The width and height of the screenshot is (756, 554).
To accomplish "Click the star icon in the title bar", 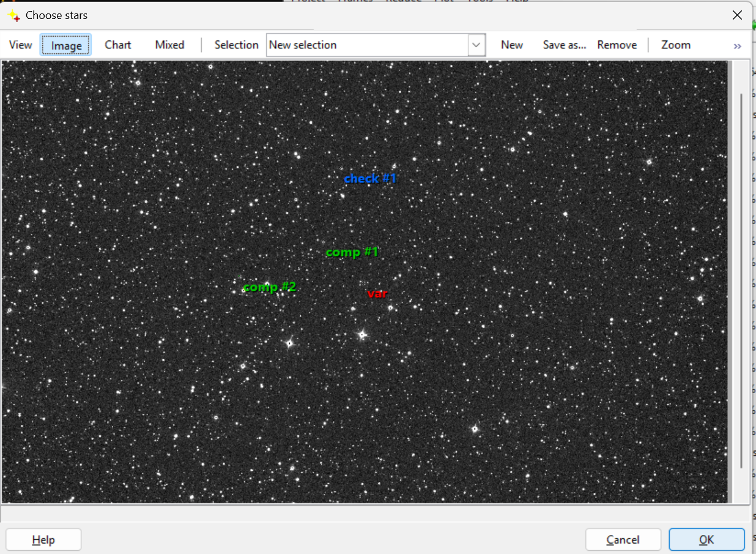I will pyautogui.click(x=13, y=15).
